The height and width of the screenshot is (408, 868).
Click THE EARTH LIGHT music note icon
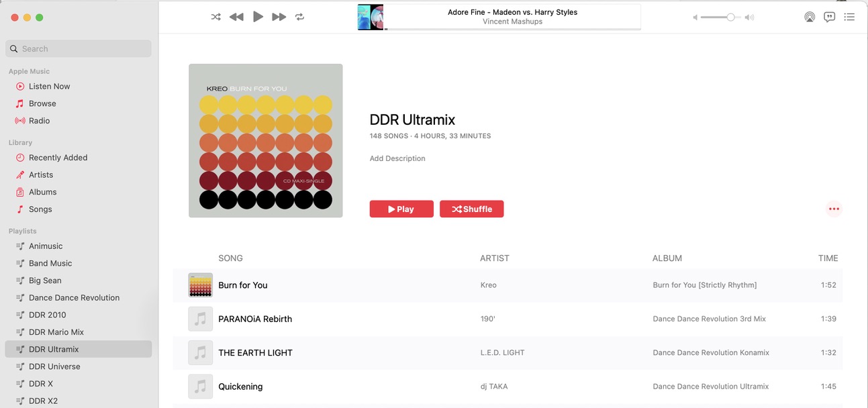(x=201, y=353)
